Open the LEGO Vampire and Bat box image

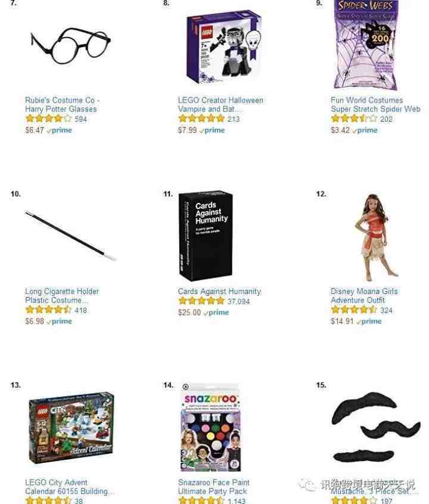pos(224,47)
